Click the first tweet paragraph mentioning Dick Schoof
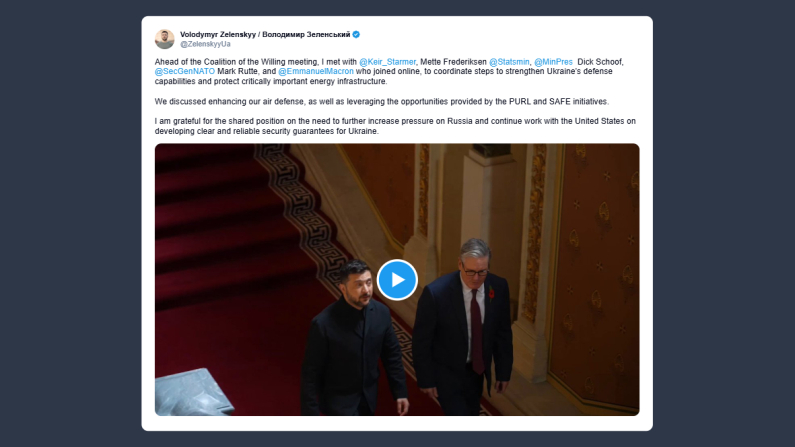 (x=389, y=71)
